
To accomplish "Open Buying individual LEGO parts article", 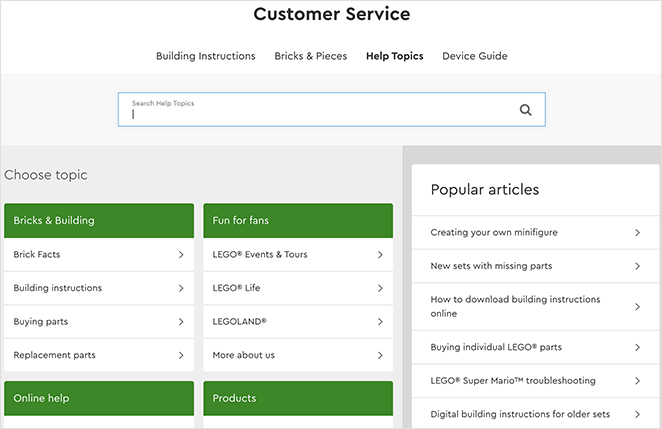I will click(535, 347).
